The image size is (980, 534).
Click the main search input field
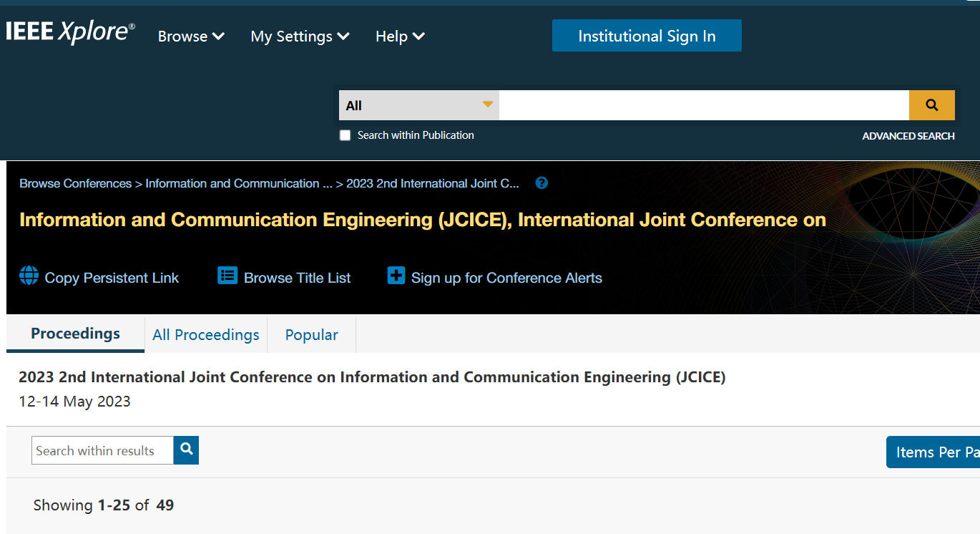click(704, 105)
